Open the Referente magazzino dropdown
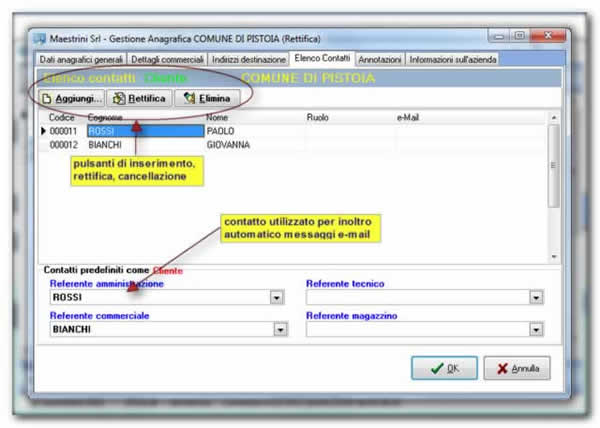This screenshot has height=428, width=600. [x=536, y=328]
